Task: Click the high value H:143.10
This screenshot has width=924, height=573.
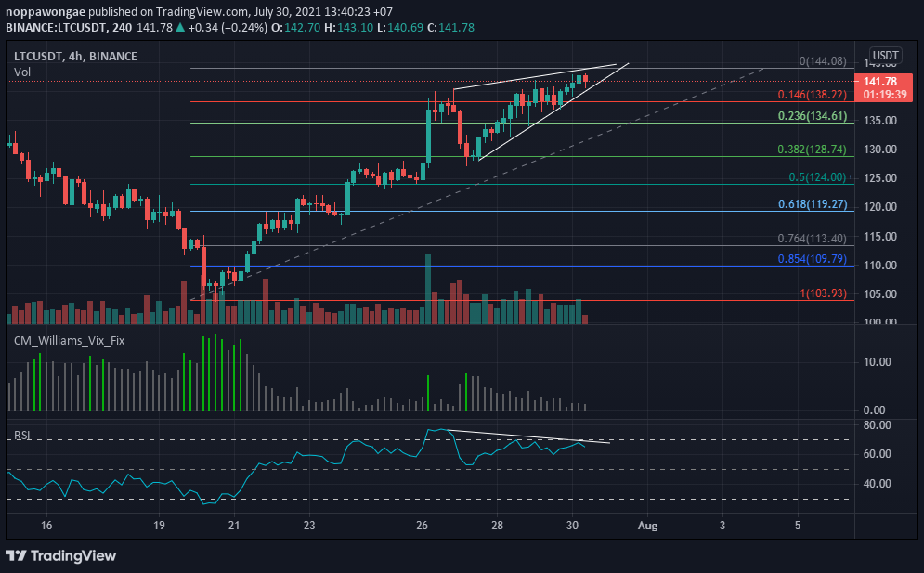Action: pyautogui.click(x=349, y=28)
